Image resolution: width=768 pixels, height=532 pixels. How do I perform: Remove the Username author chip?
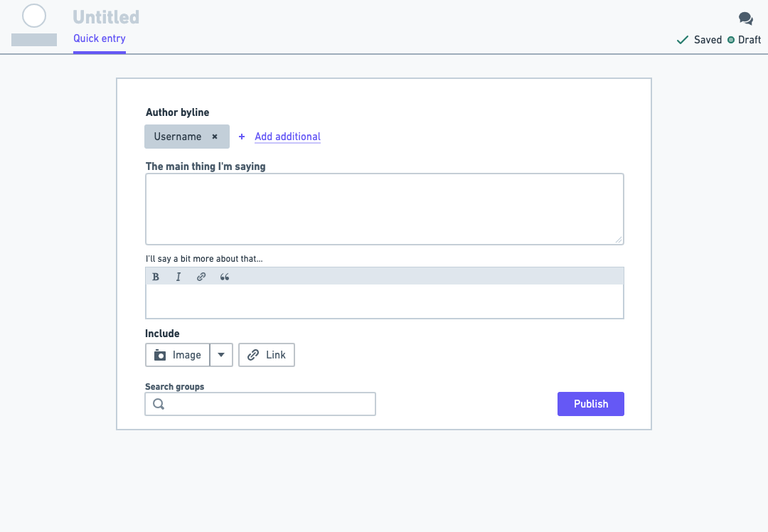pos(214,137)
